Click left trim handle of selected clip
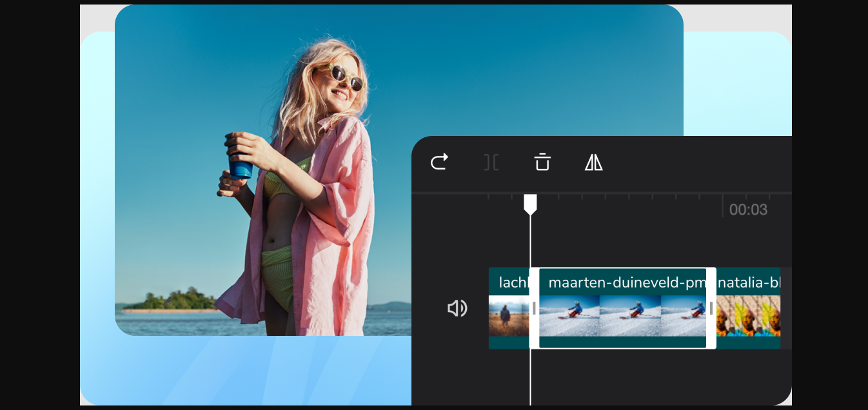Image resolution: width=868 pixels, height=410 pixels. tap(534, 308)
